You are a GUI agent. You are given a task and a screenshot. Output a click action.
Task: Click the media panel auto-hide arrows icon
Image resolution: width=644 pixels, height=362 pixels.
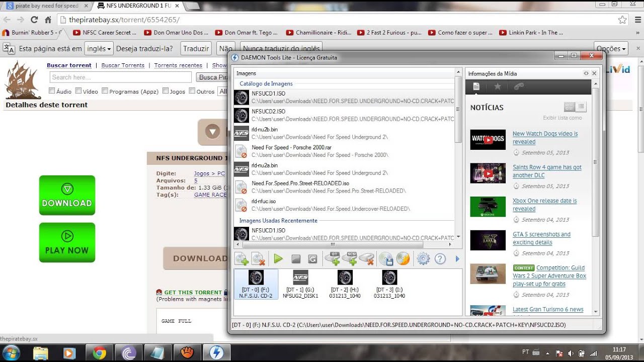pyautogui.click(x=586, y=73)
